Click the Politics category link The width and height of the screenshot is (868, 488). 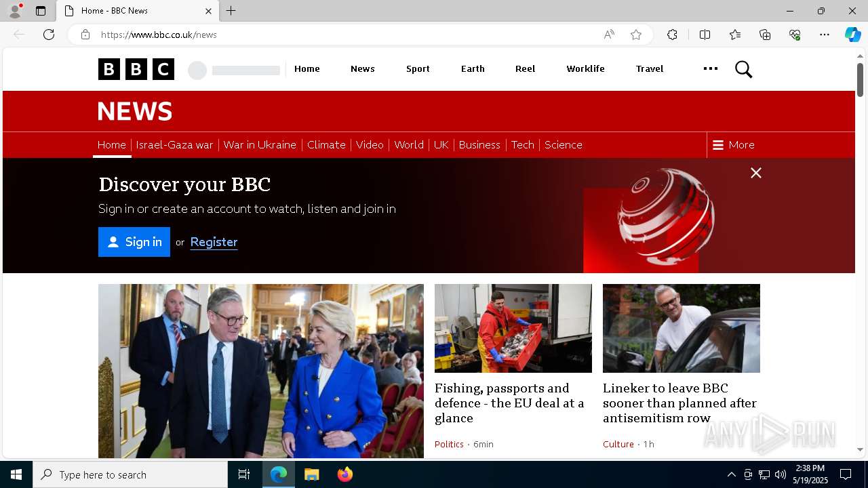pos(449,444)
